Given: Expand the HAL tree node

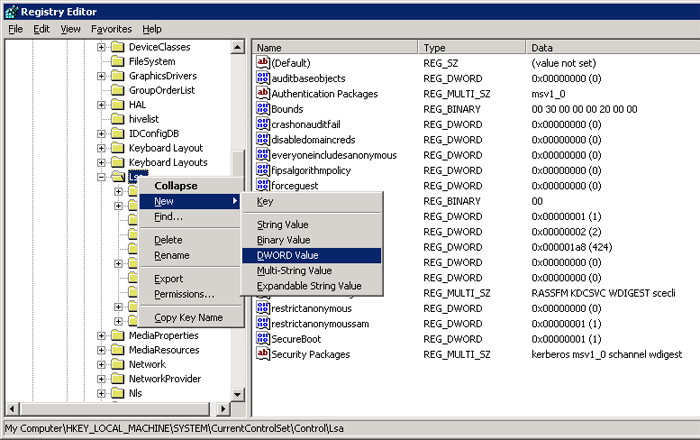Looking at the screenshot, I should pyautogui.click(x=101, y=105).
